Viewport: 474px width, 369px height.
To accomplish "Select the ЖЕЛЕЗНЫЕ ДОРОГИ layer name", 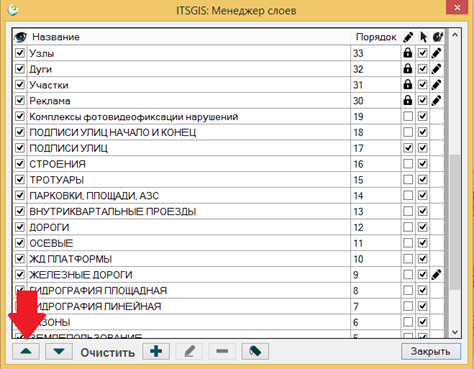I will (81, 275).
